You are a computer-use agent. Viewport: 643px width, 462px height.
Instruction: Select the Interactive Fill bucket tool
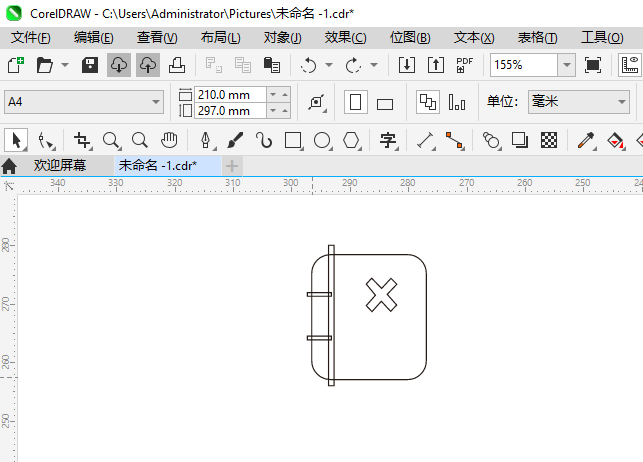[615, 140]
